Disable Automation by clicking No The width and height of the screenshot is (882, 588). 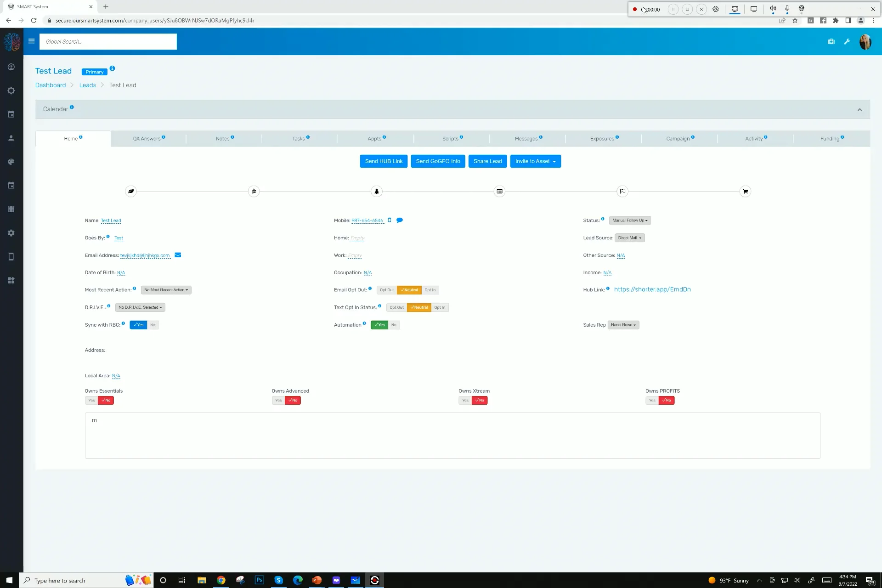pyautogui.click(x=394, y=325)
